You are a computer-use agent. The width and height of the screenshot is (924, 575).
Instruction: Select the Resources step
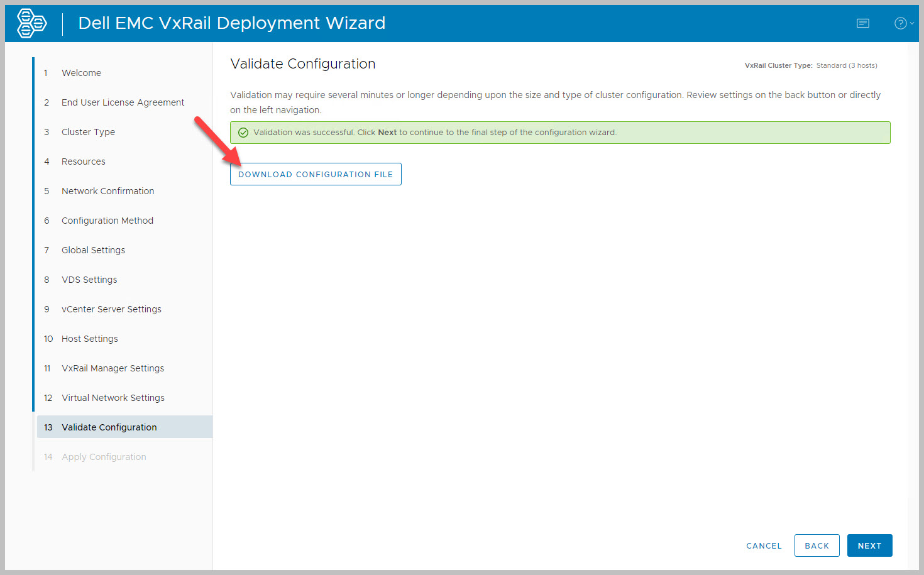click(83, 162)
